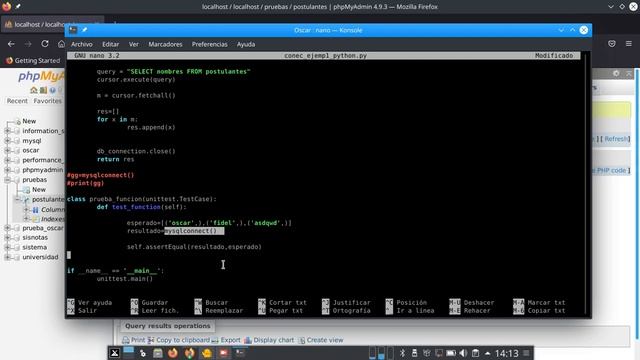Image resolution: width=640 pixels, height=360 pixels.
Task: Click the clipboard tray icon
Action: (x=475, y=353)
